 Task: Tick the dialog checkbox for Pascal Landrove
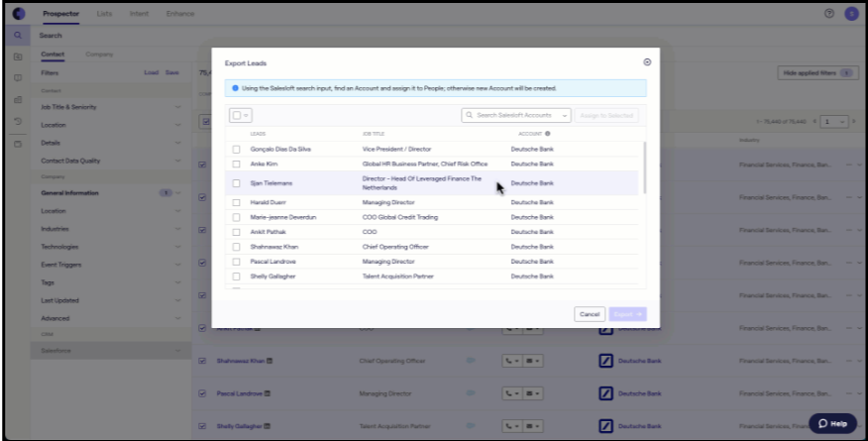click(x=237, y=262)
